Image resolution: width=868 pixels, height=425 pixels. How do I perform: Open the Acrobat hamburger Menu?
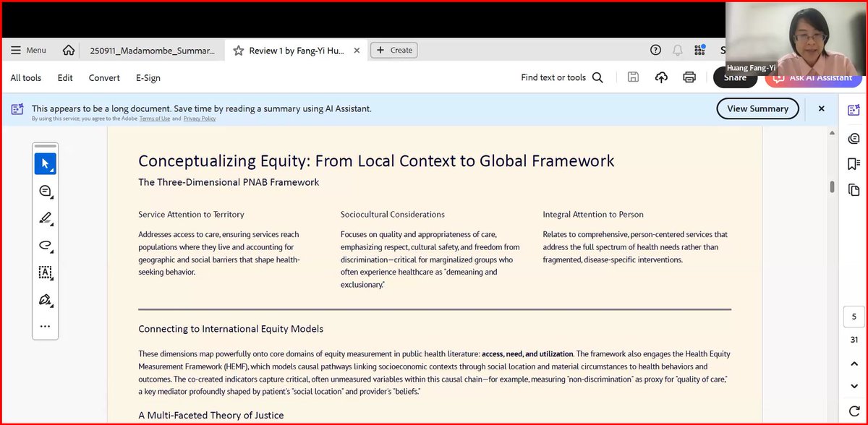click(x=29, y=50)
